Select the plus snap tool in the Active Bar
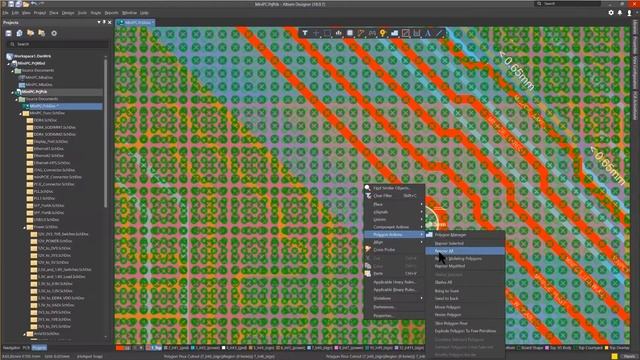The width and height of the screenshot is (640, 360). (x=316, y=33)
